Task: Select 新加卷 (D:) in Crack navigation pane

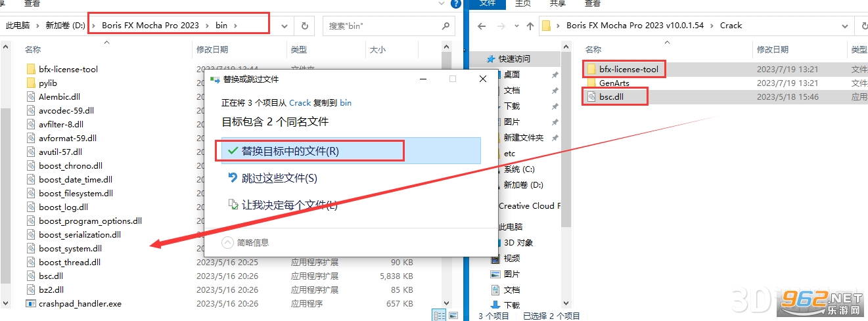Action: [x=524, y=184]
